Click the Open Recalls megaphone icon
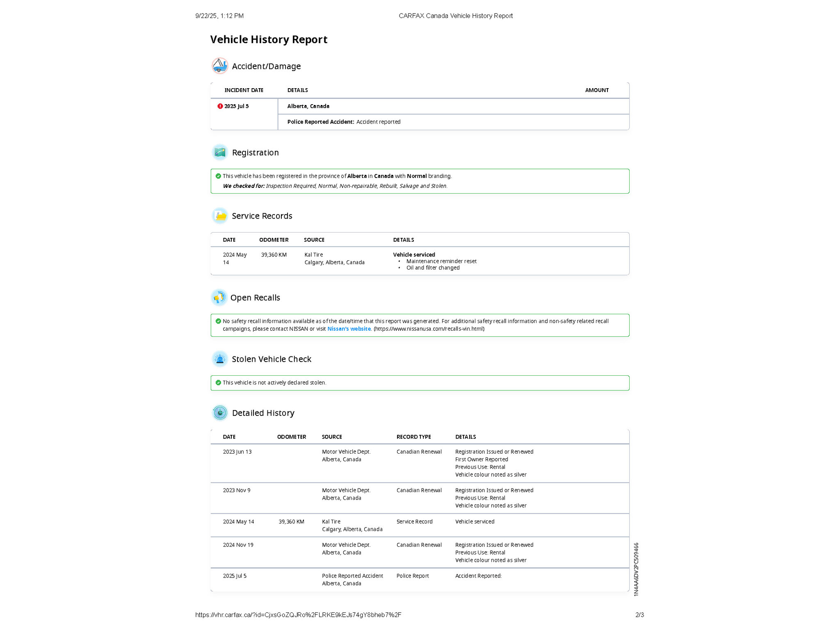 pos(219,297)
